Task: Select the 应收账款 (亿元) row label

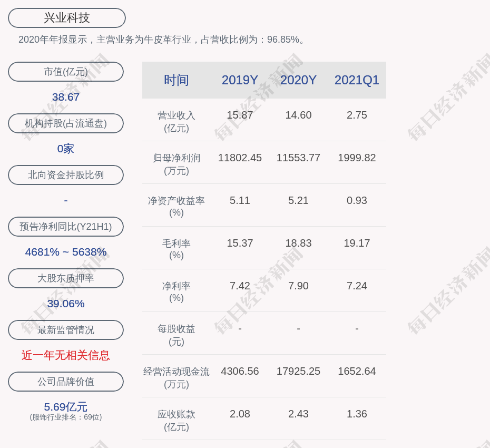Action: coord(177,420)
